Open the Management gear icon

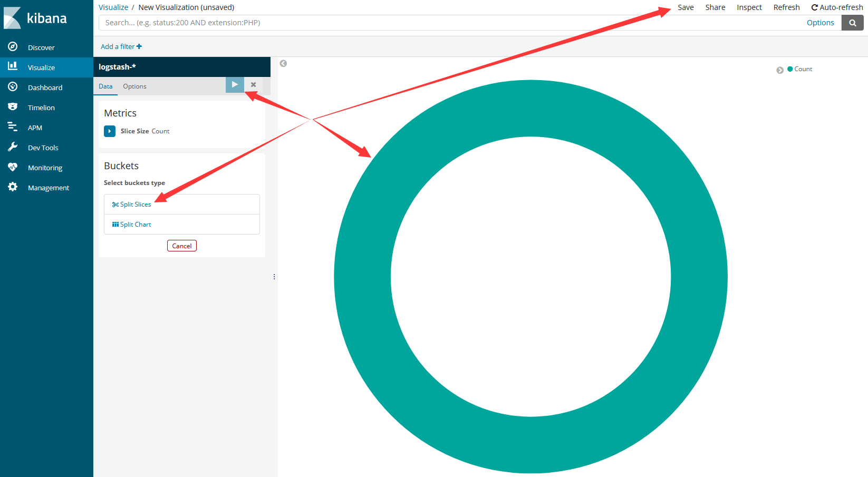coord(13,187)
